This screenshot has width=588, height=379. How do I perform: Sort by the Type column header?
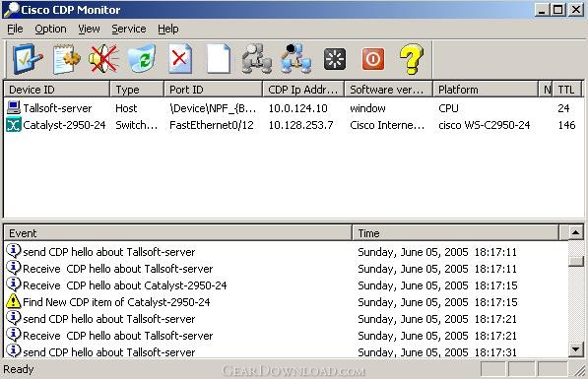coord(137,90)
